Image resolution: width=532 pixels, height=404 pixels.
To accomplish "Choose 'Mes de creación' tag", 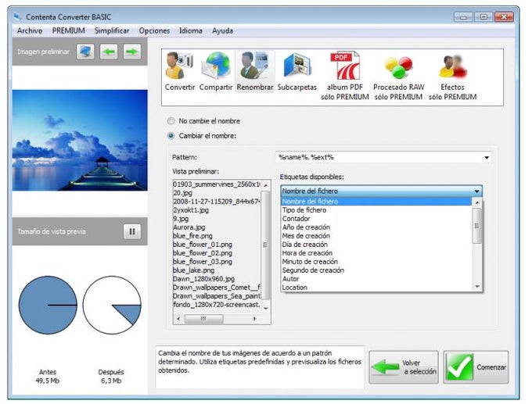I will coord(376,236).
